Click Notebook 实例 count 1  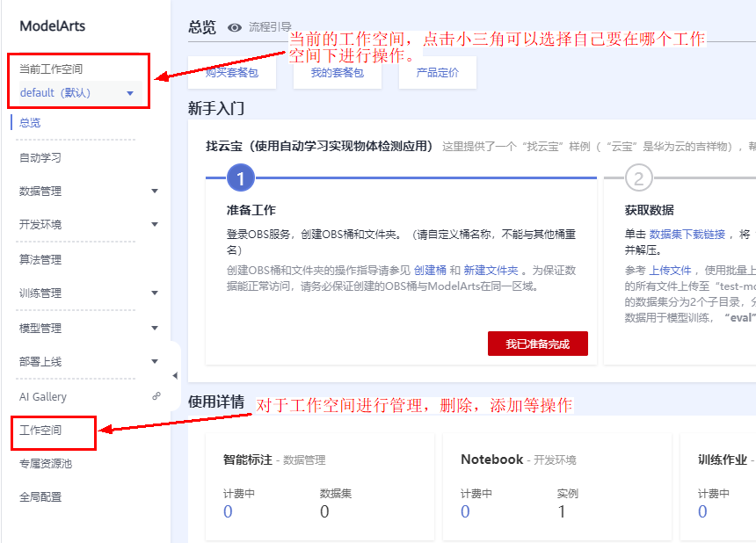[562, 511]
